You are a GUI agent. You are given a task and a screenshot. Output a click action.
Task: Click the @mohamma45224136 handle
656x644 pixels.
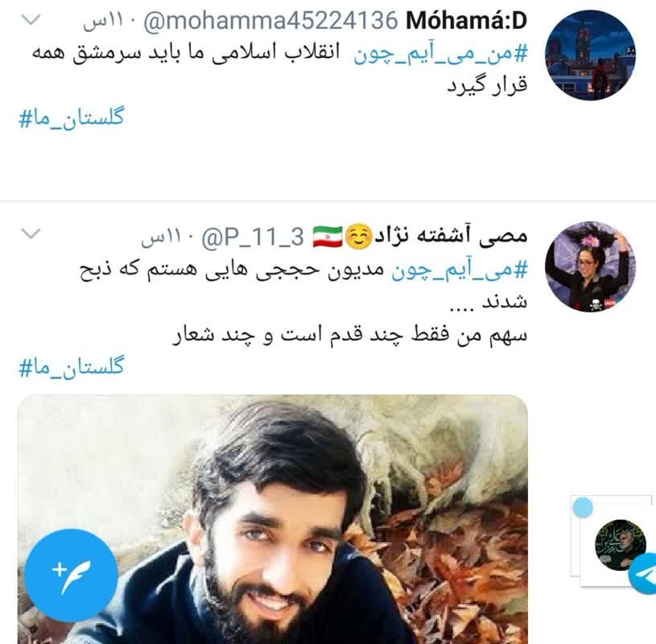click(x=270, y=21)
